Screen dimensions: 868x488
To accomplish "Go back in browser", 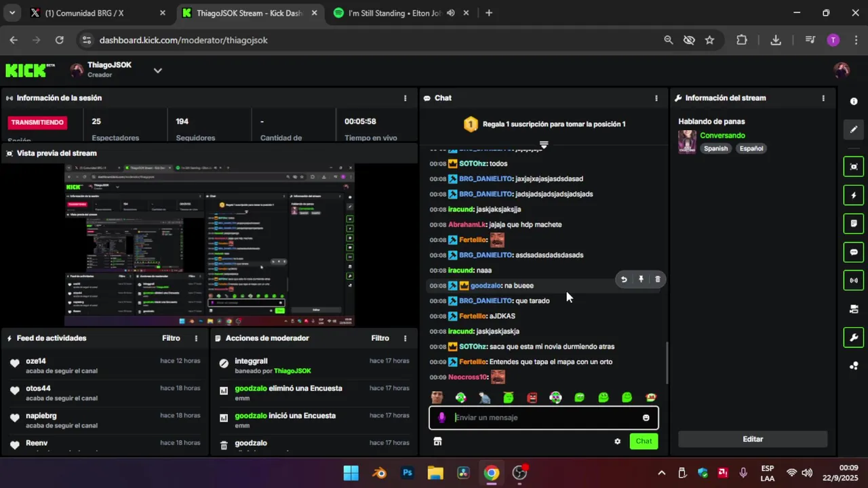I will (14, 41).
